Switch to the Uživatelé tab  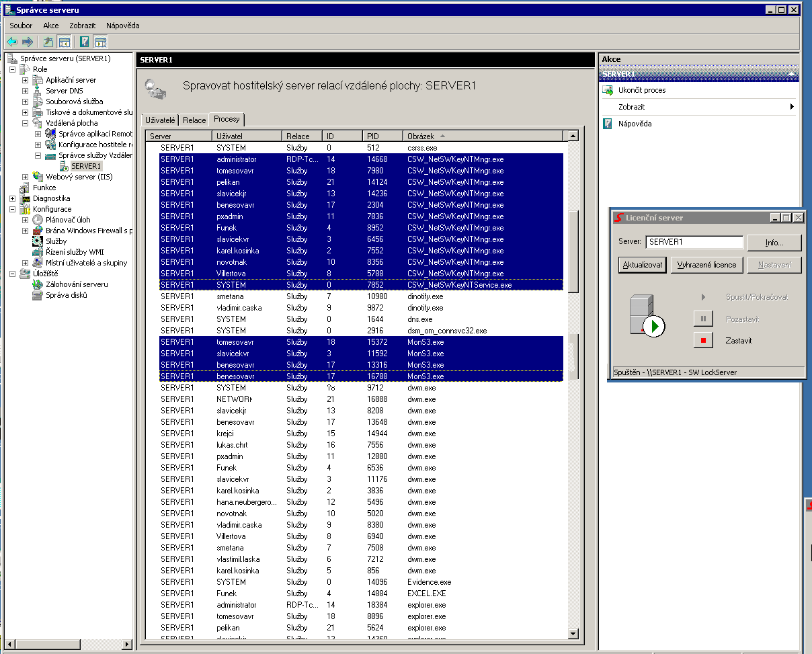pyautogui.click(x=160, y=120)
